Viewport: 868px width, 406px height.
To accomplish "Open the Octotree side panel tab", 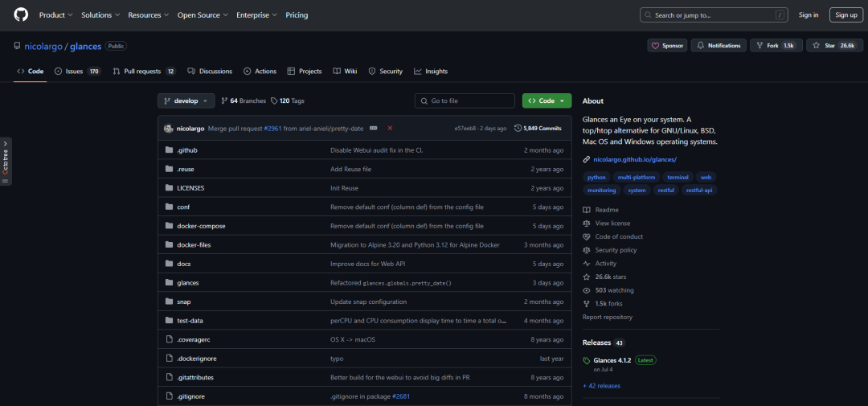I will tap(6, 162).
